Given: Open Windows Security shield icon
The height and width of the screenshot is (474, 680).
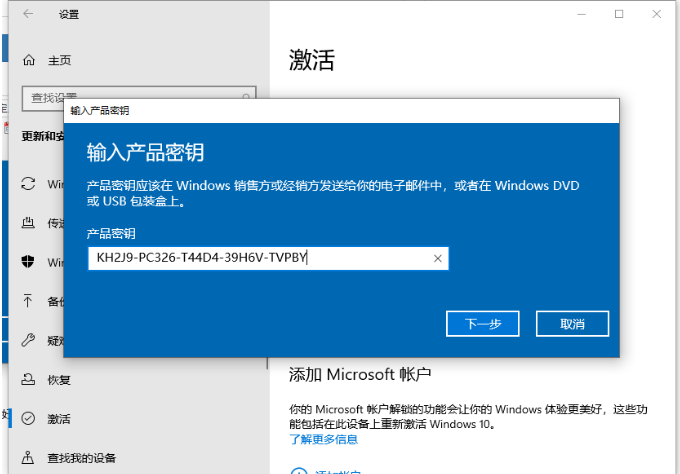Looking at the screenshot, I should [28, 262].
